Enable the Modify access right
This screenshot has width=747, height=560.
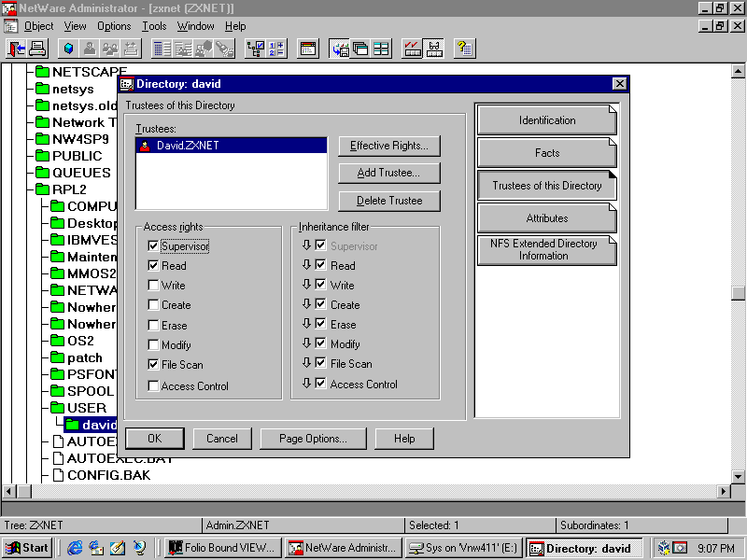(153, 344)
